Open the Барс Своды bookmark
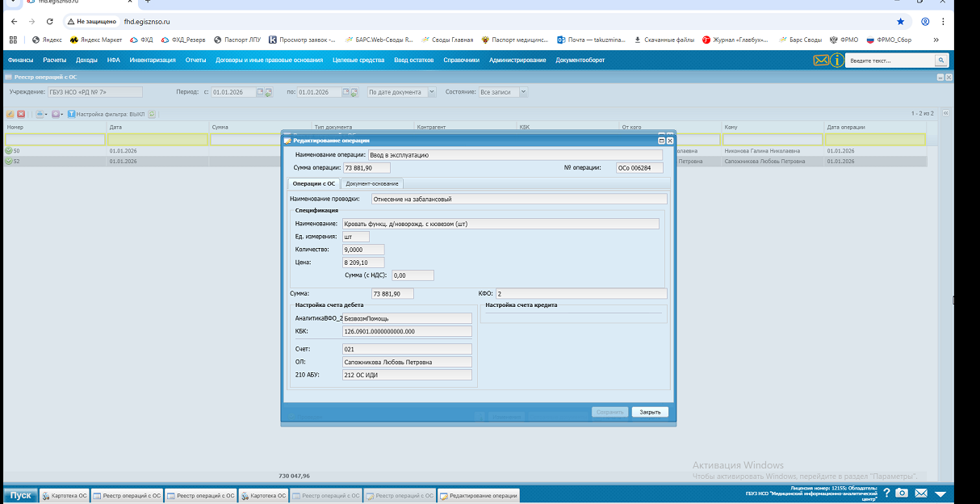This screenshot has height=504, width=980. (800, 39)
